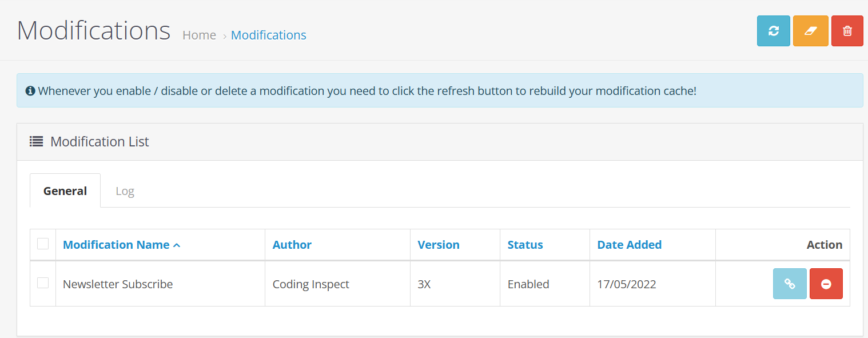Image resolution: width=868 pixels, height=338 pixels.
Task: Click the Modification Name column header
Action: pyautogui.click(x=116, y=245)
